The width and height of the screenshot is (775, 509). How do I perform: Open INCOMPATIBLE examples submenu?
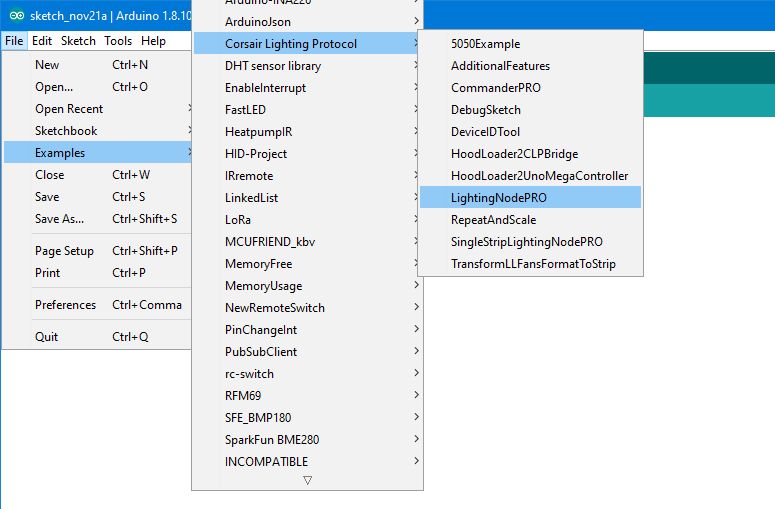point(307,462)
